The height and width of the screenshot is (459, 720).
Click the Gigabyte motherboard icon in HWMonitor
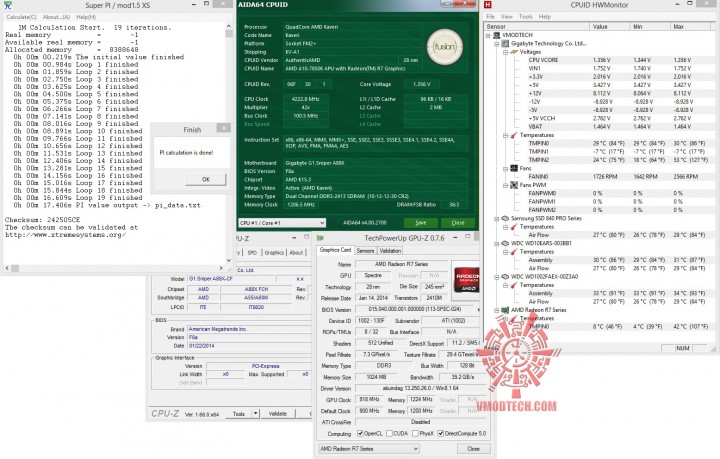point(505,44)
